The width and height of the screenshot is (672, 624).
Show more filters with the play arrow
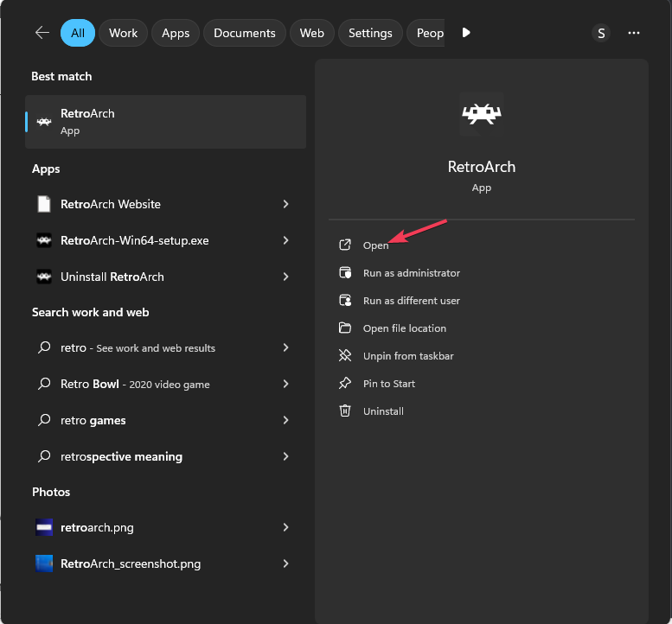(x=466, y=33)
